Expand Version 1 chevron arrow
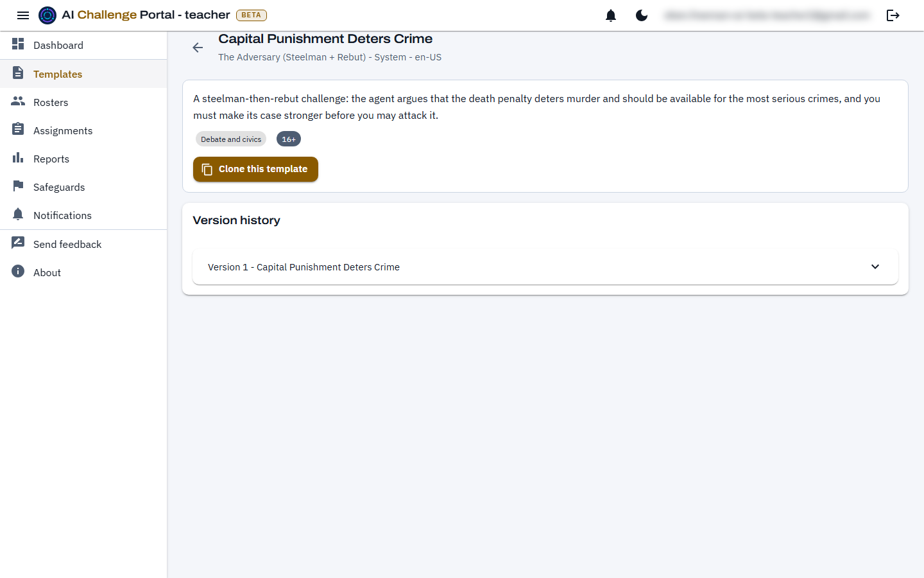Viewport: 924px width, 578px height. point(875,267)
